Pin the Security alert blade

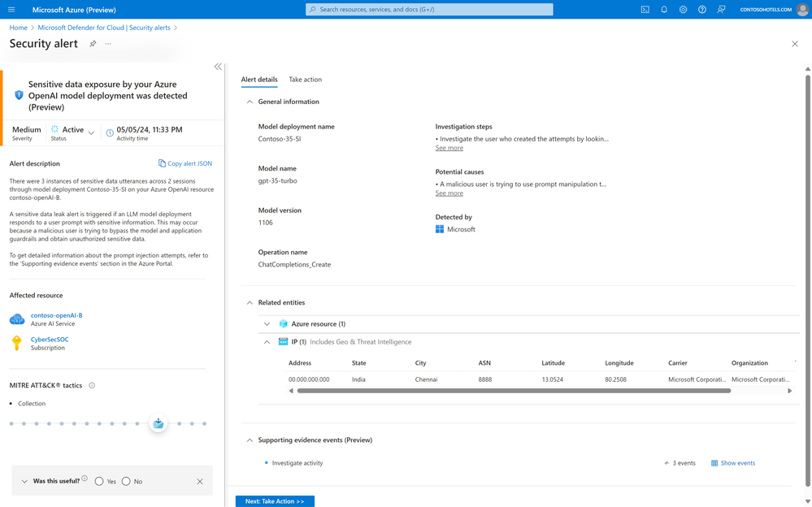[93, 44]
